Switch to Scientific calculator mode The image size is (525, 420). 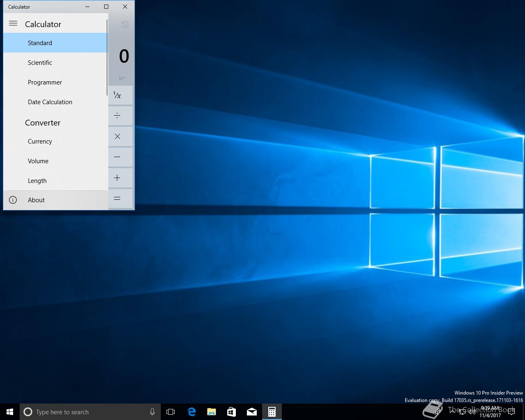pyautogui.click(x=55, y=62)
